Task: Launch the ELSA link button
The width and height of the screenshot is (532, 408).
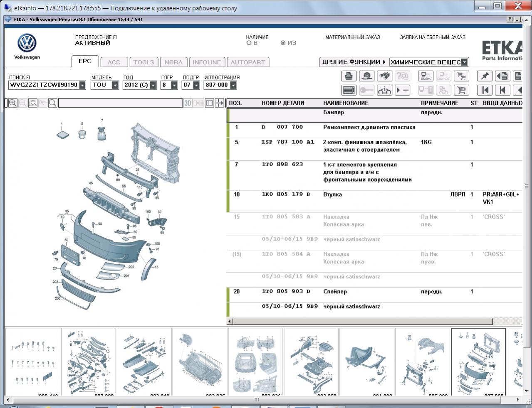Action: point(426,76)
